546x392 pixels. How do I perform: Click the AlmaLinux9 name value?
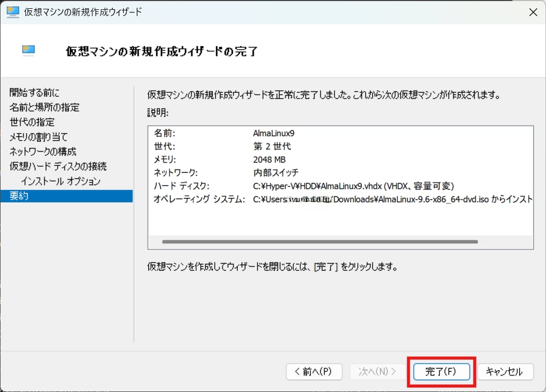tap(274, 133)
